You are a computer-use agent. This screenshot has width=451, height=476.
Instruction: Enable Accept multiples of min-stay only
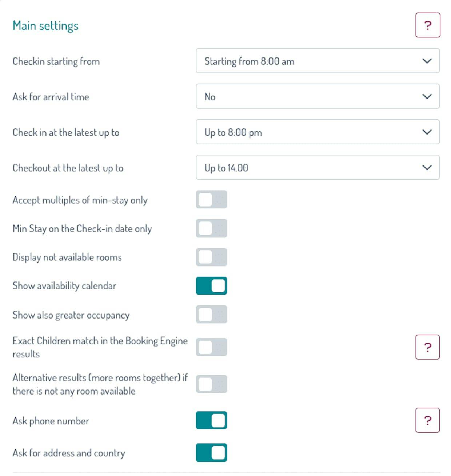[x=211, y=200]
